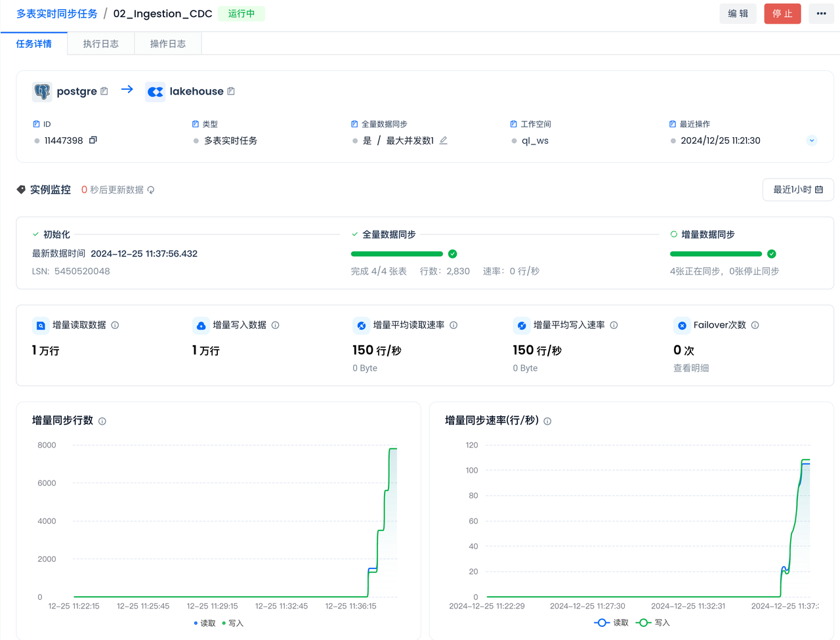Click the refresh icon beside update countdown
Screen dimensions: 840x640
(151, 190)
